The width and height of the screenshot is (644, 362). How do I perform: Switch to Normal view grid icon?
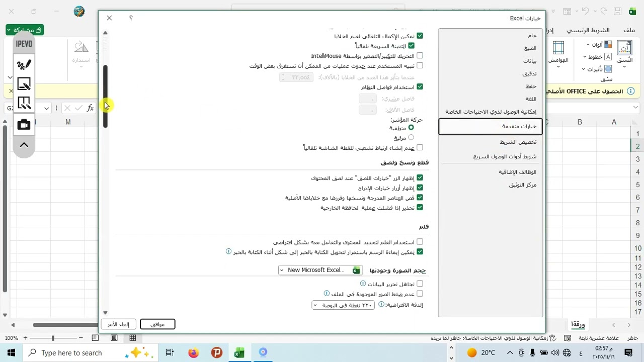(133, 338)
